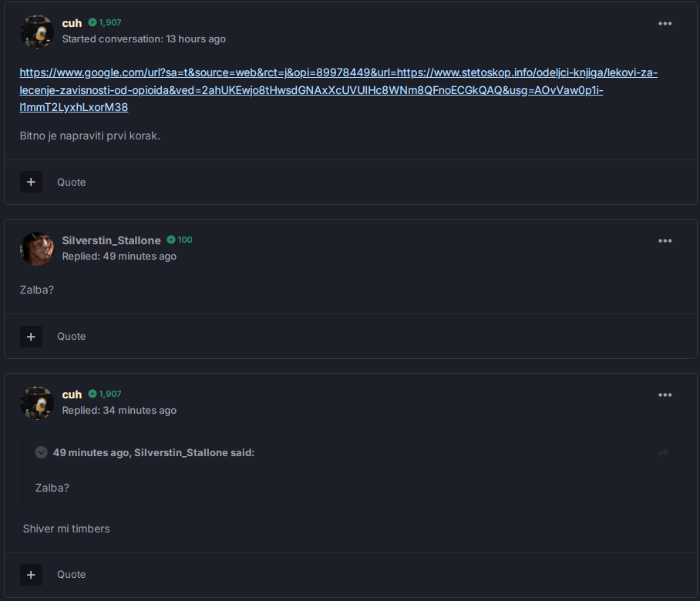Open options menu on cuh's reply post
Viewport: 700px width, 601px height.
tap(665, 395)
